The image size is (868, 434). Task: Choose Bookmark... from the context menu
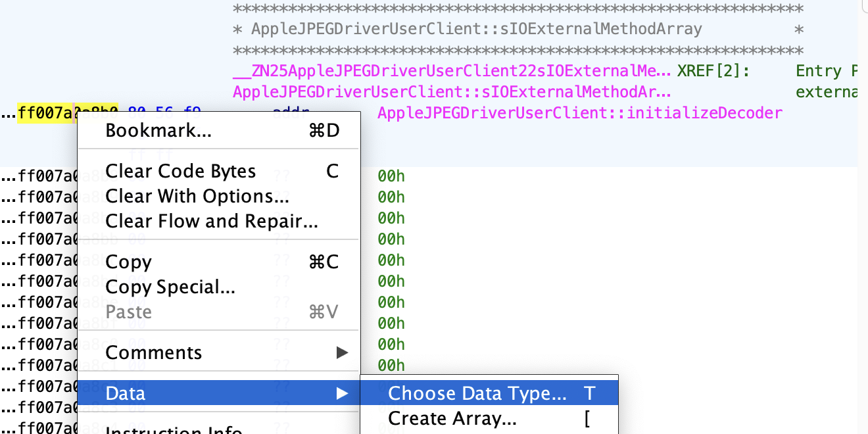tap(158, 130)
